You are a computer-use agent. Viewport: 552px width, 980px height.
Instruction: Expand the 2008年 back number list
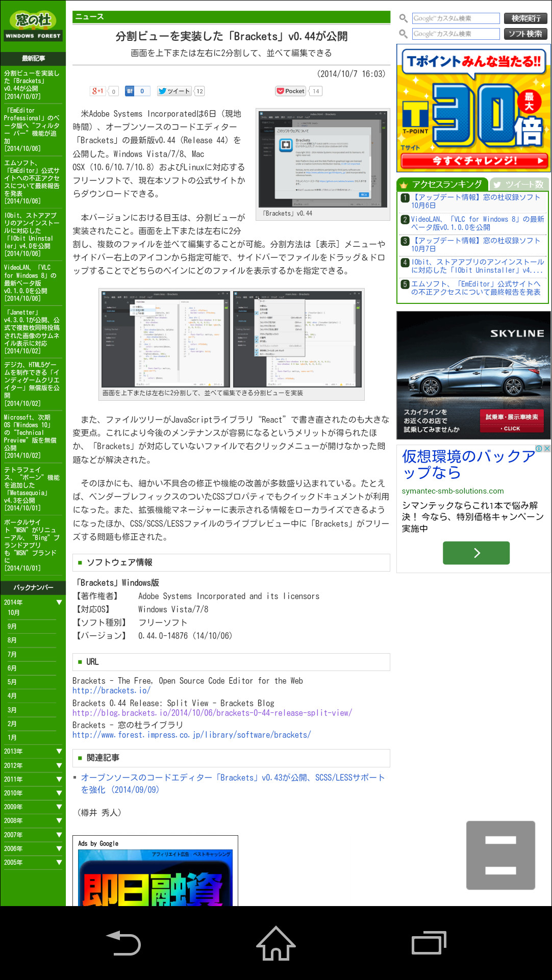33,820
